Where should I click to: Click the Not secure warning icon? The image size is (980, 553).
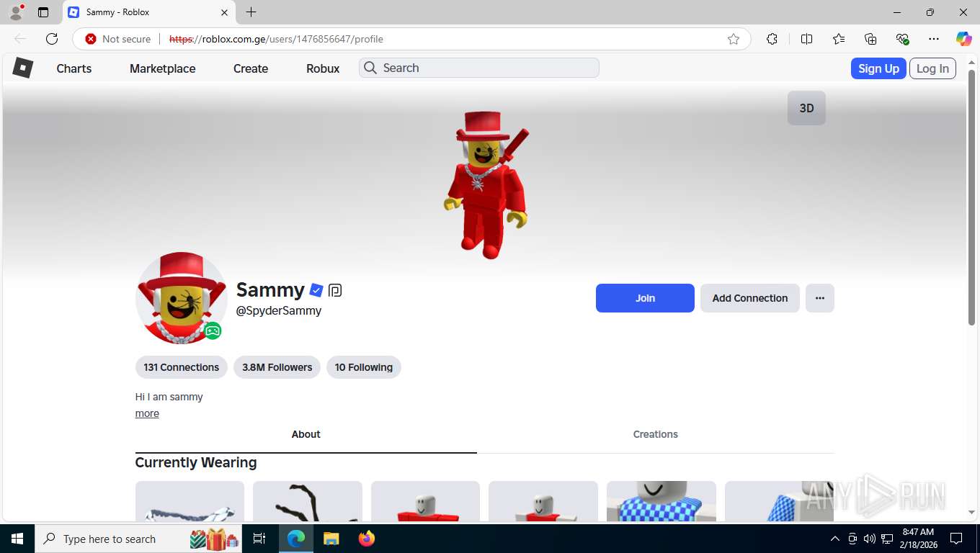point(91,39)
